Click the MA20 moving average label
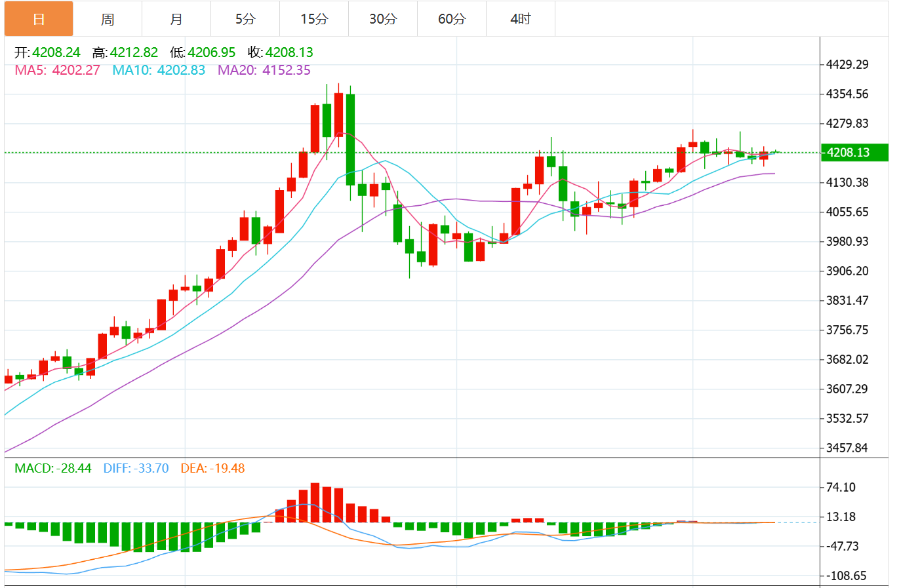The height and width of the screenshot is (588, 899). coord(264,70)
